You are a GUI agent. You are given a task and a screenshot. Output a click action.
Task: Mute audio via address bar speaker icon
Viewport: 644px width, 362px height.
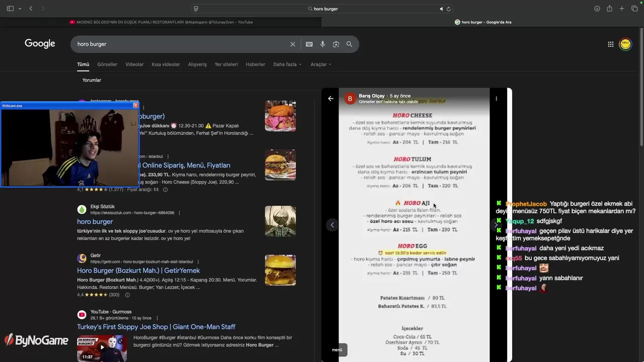click(x=441, y=9)
